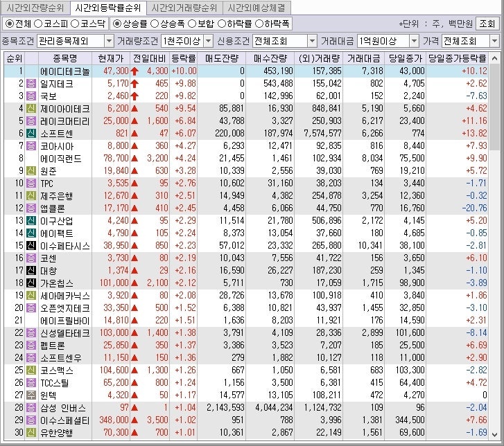Open 가격 dropdown showing 전체조회

(470, 41)
